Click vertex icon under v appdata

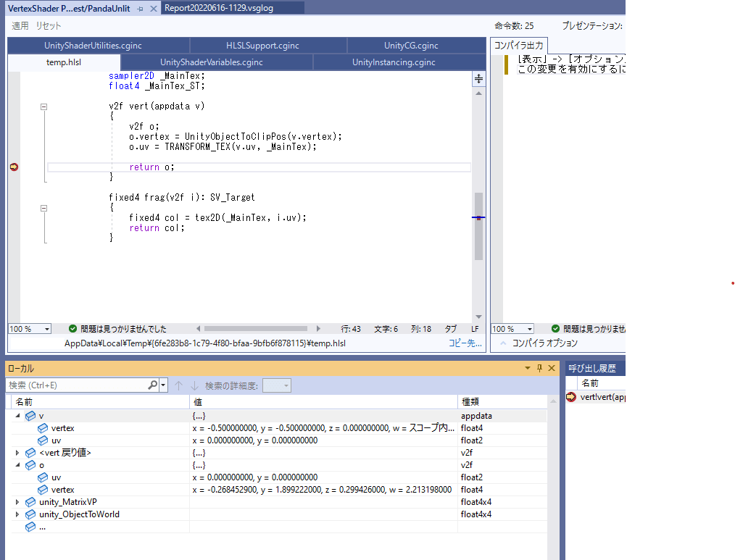tap(43, 428)
